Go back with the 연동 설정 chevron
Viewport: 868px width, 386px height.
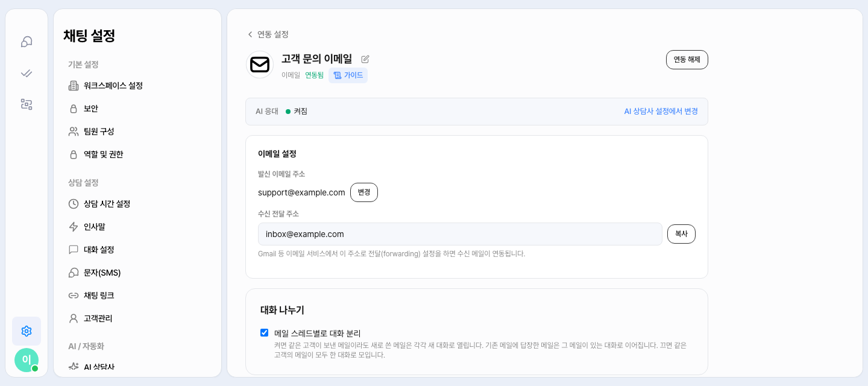(x=250, y=34)
